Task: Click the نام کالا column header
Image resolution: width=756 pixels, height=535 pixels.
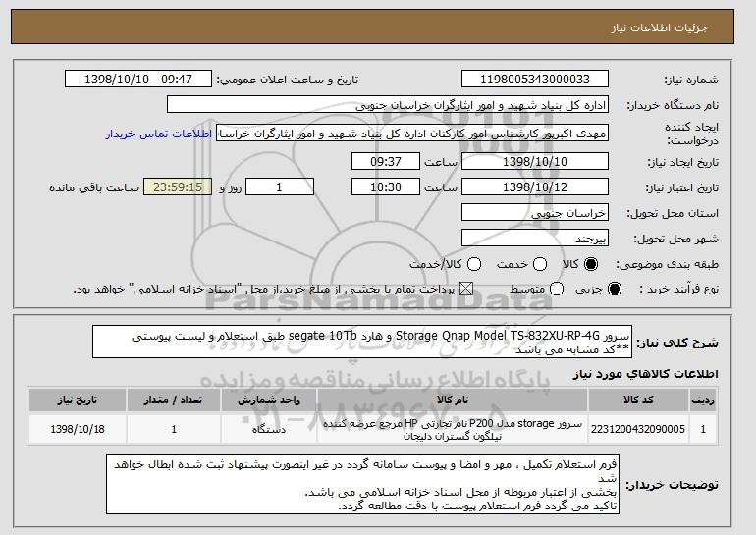Action: [453, 401]
